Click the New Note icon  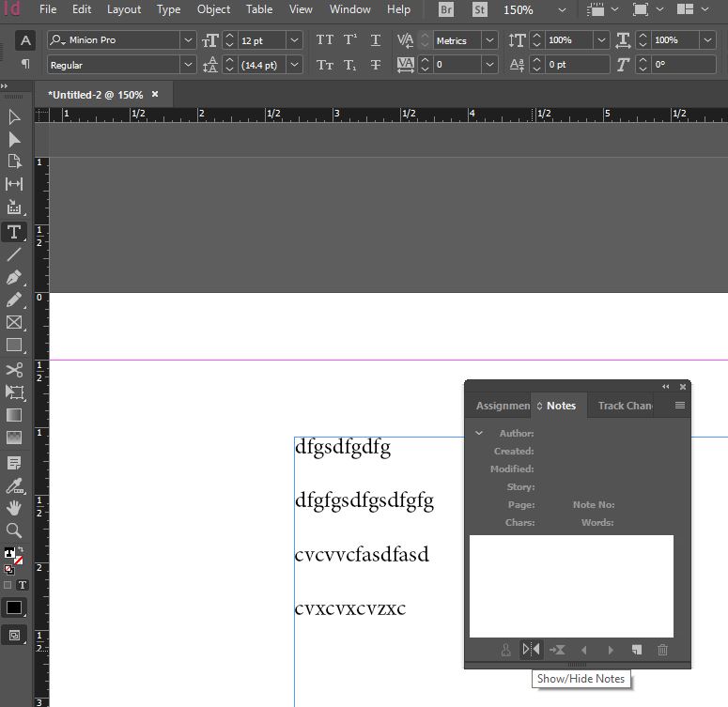637,650
